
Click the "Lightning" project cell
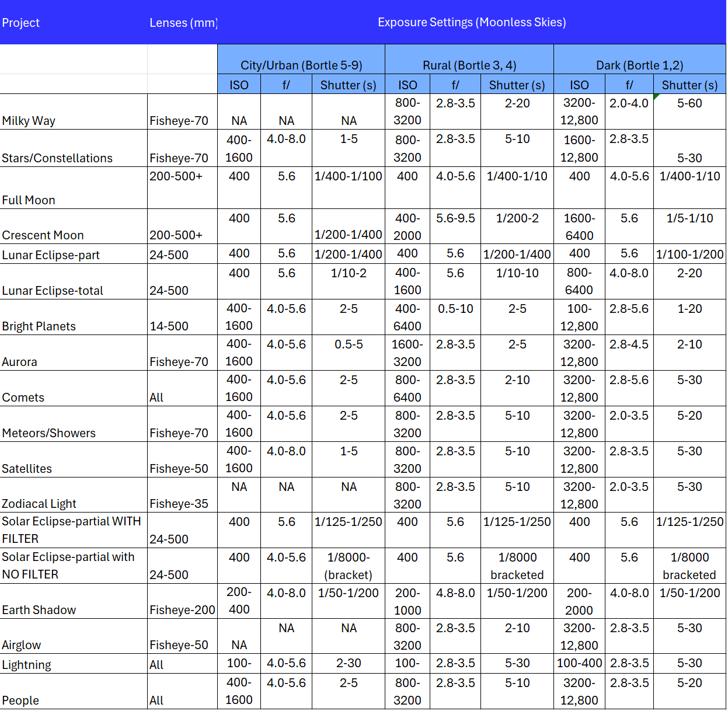click(x=26, y=664)
